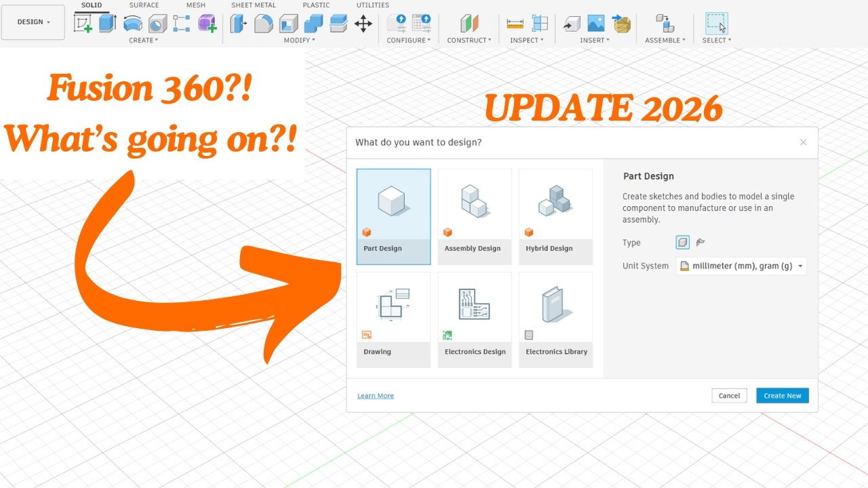Image resolution: width=868 pixels, height=488 pixels.
Task: Click the Insert Derive icon
Action: point(572,24)
